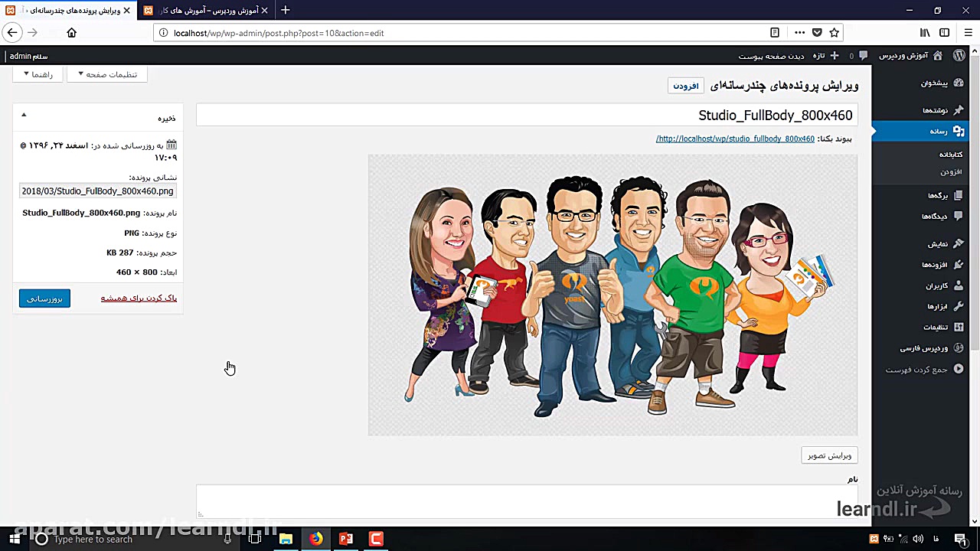Screen dimensions: 980x551
Task: Open the Dashboard (پیشخوان) menu icon
Action: [959, 83]
